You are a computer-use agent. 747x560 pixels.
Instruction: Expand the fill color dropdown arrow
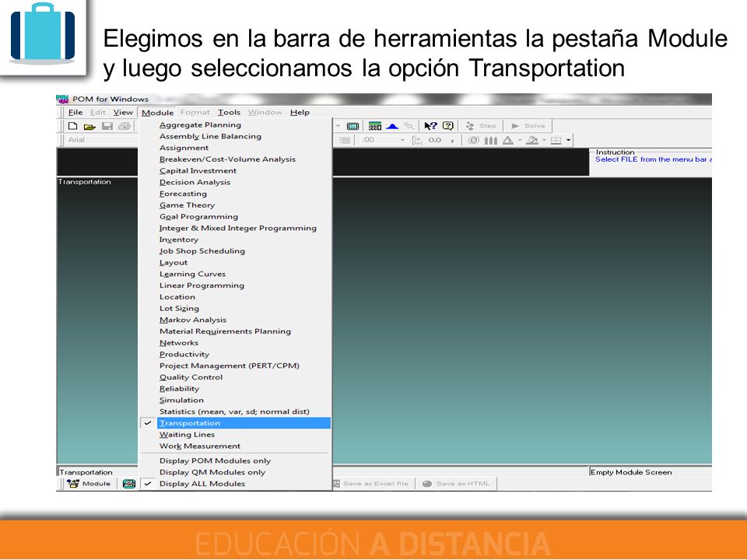tap(544, 141)
